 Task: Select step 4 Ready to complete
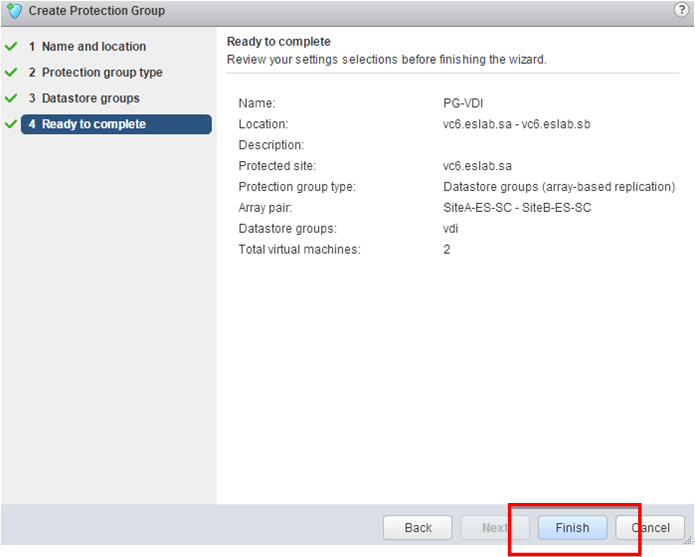point(115,125)
